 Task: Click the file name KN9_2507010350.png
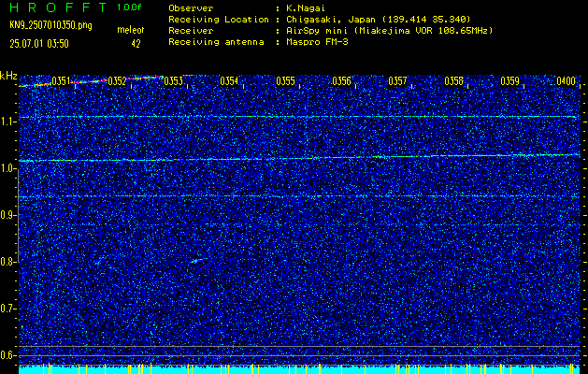[x=50, y=25]
